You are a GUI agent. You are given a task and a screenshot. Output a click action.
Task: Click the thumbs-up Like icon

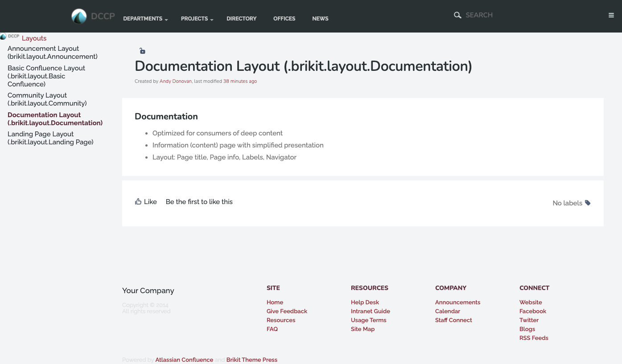(138, 202)
